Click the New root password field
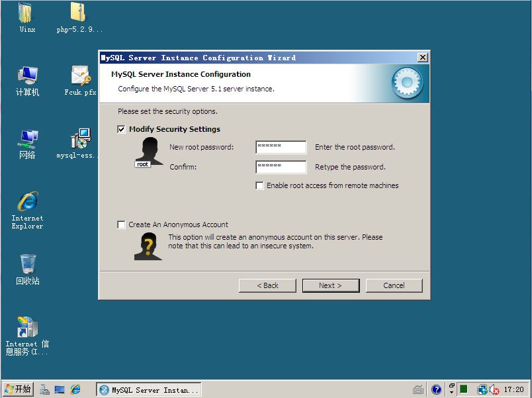 click(x=281, y=148)
